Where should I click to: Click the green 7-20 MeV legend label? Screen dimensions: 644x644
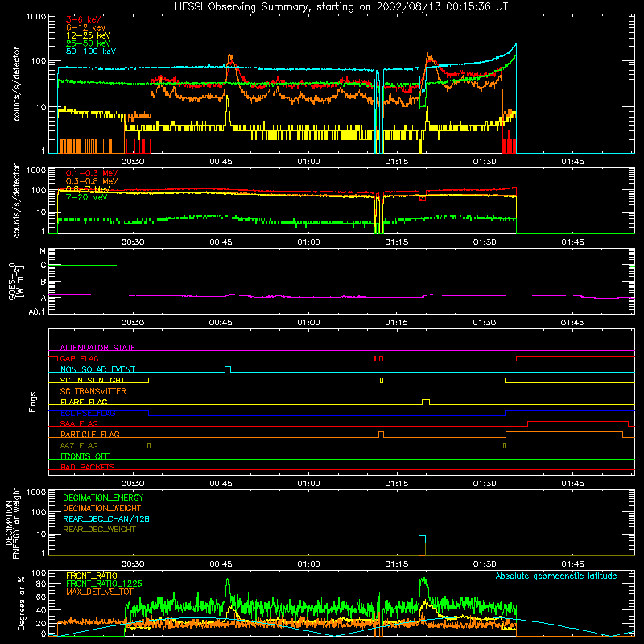point(87,197)
